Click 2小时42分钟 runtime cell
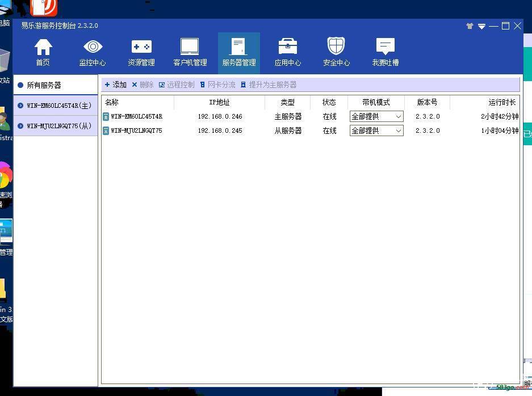Image resolution: width=532 pixels, height=396 pixels. [x=500, y=117]
